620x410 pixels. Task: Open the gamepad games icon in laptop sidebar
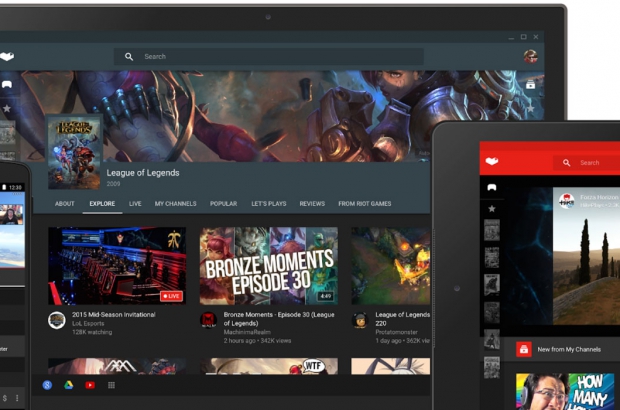[x=7, y=86]
